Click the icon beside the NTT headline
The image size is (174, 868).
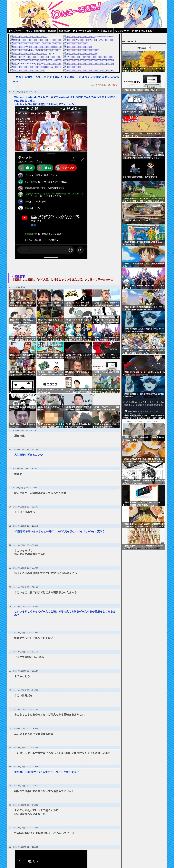[11, 40]
